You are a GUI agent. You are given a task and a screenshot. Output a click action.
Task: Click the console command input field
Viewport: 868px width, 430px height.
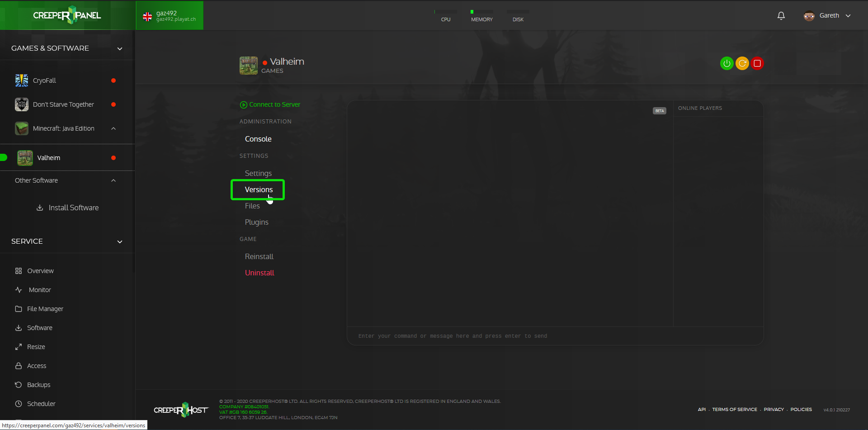(x=555, y=336)
